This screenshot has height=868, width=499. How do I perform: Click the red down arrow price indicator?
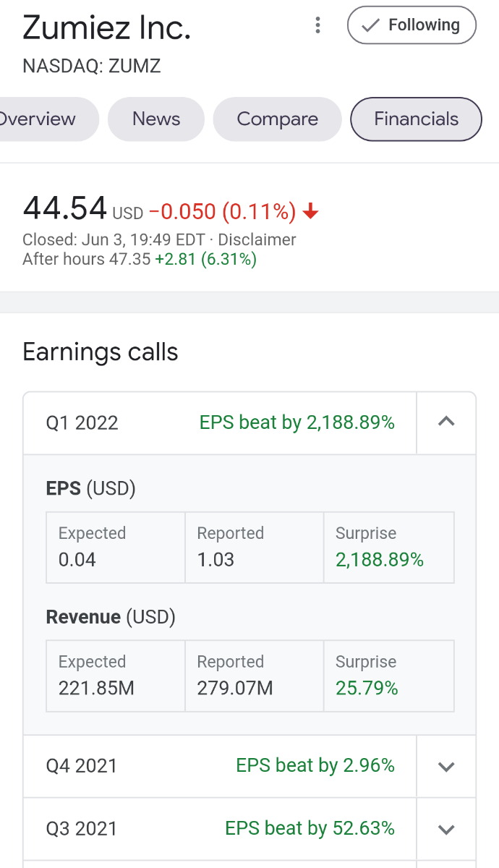[x=311, y=212]
